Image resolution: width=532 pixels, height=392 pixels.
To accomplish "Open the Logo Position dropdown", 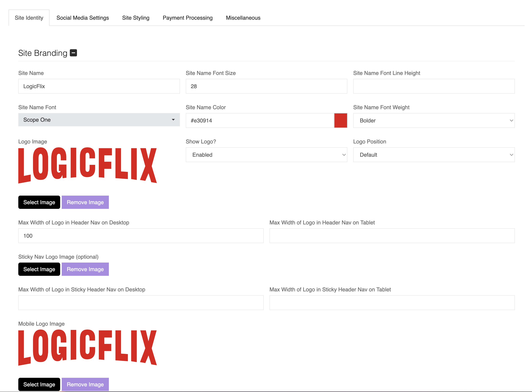I will [434, 155].
